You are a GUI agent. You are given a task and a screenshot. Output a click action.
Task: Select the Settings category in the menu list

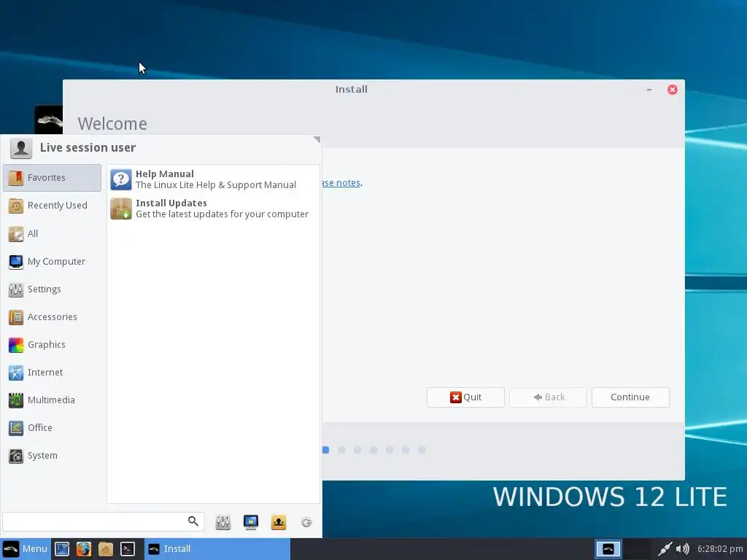pyautogui.click(x=52, y=289)
